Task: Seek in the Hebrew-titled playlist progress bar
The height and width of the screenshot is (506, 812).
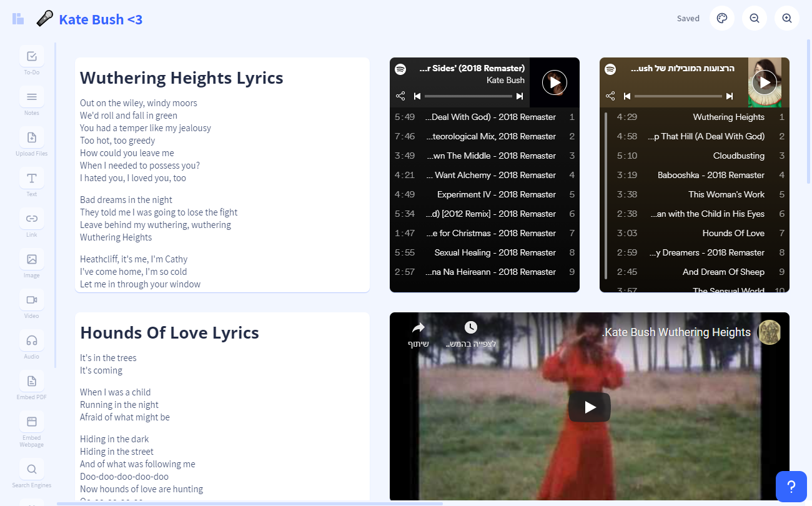Action: pos(678,96)
